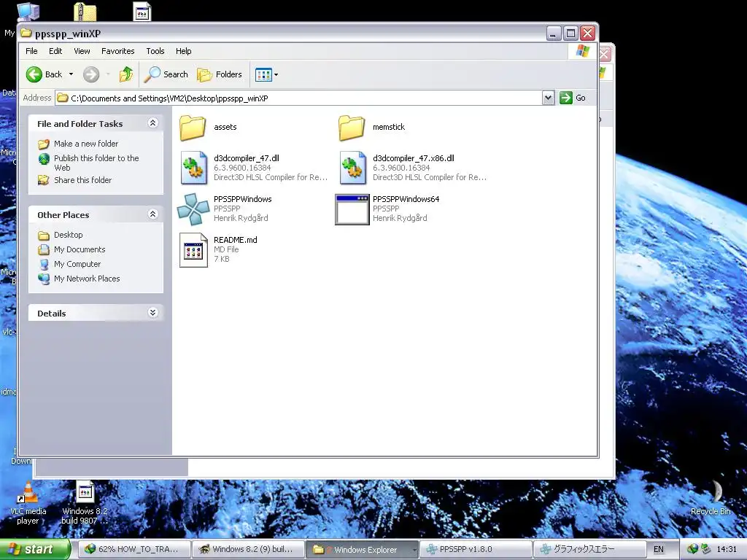Toggle the Folders pane button
Viewport: 747px width, 560px height.
point(219,74)
